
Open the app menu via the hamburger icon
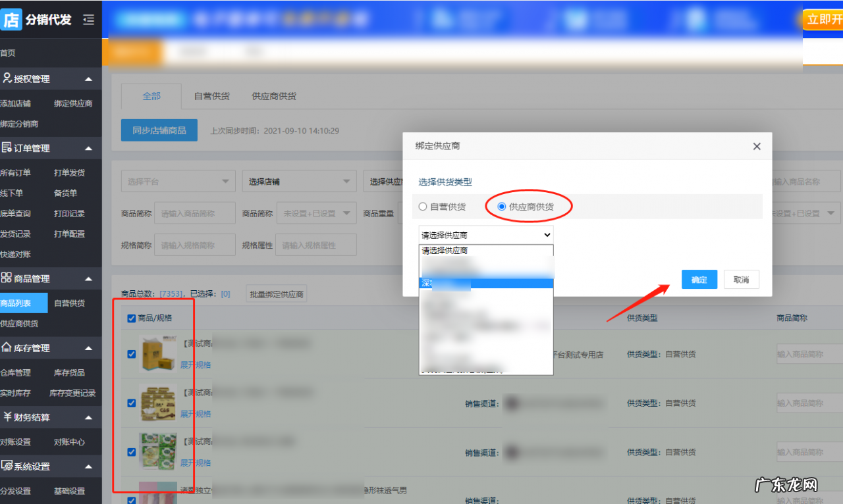89,20
